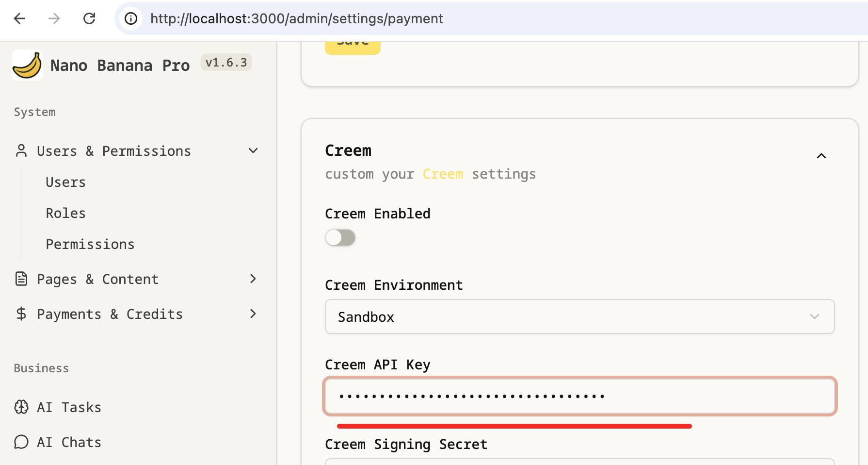Open AI Tasks via its brain icon

coord(21,407)
